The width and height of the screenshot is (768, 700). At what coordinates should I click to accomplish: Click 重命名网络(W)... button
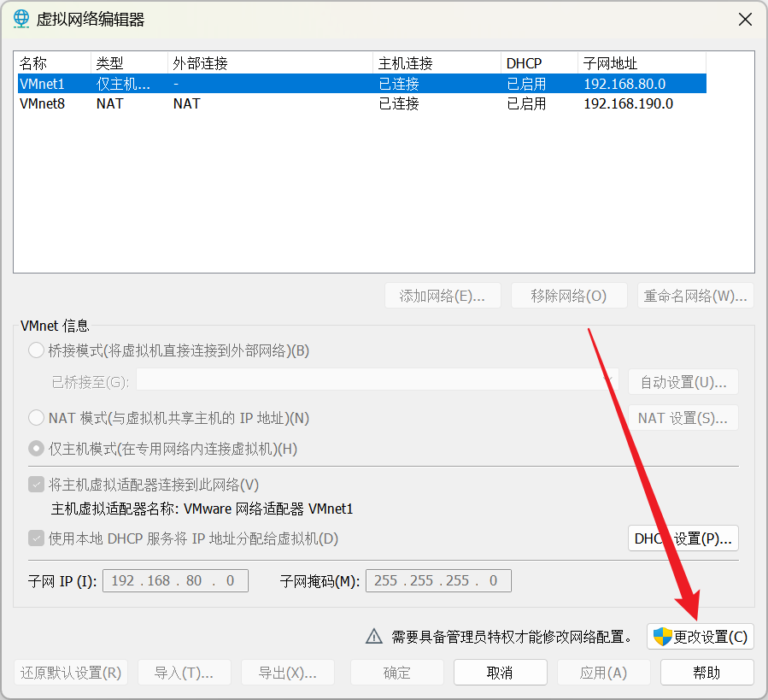pos(695,296)
